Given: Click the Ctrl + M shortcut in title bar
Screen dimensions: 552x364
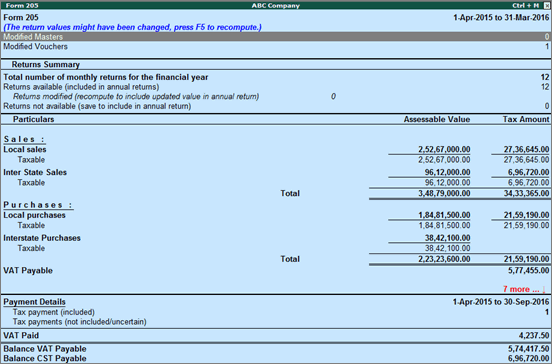Looking at the screenshot, I should (525, 5).
